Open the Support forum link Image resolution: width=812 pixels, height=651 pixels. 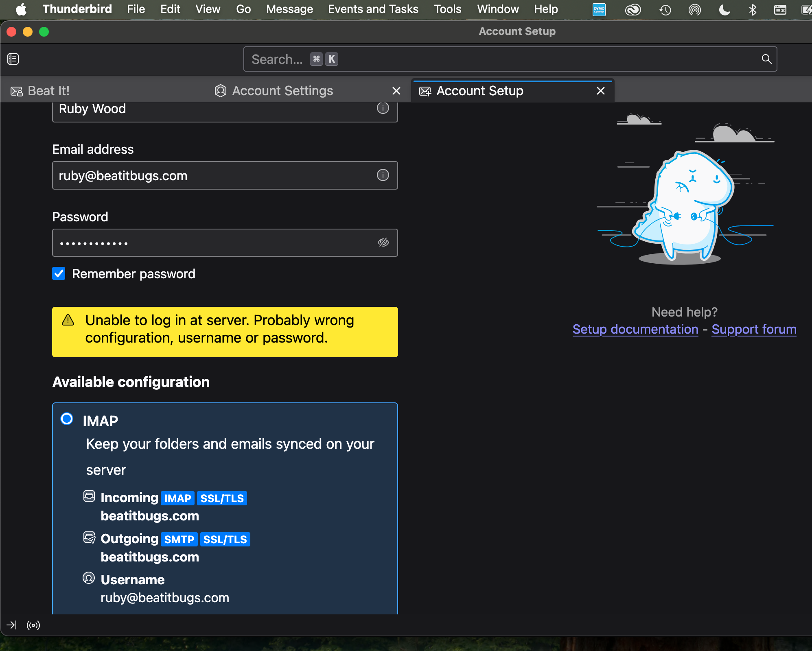point(754,329)
